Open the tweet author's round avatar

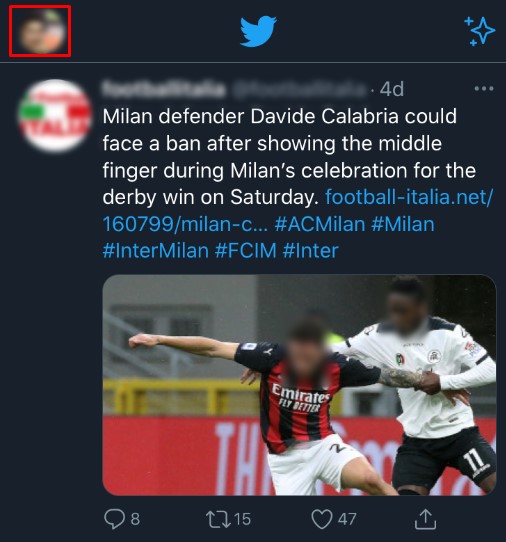click(x=55, y=116)
